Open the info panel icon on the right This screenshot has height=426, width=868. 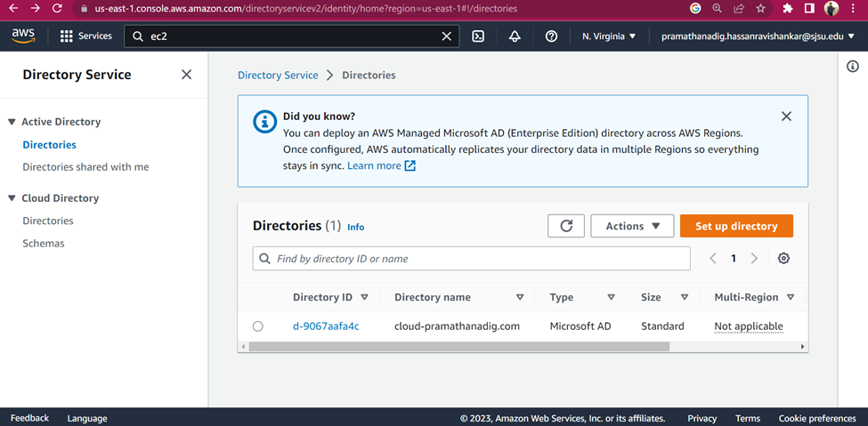(853, 67)
